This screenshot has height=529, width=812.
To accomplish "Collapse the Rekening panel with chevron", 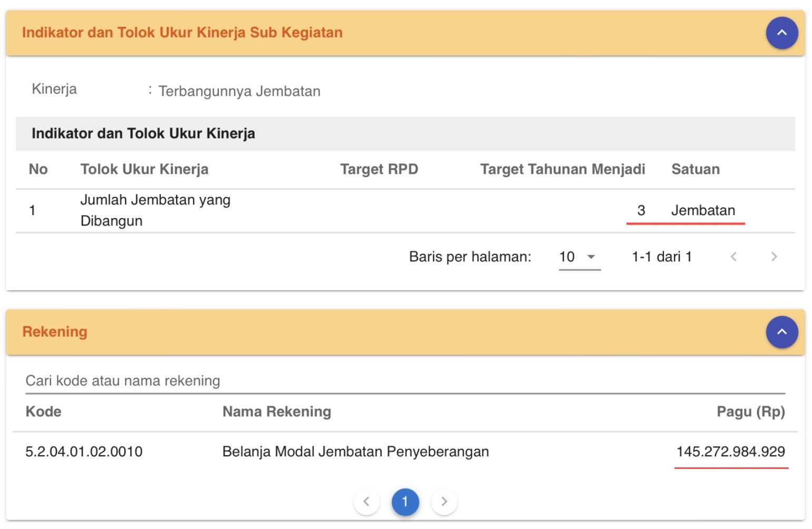I will (781, 332).
